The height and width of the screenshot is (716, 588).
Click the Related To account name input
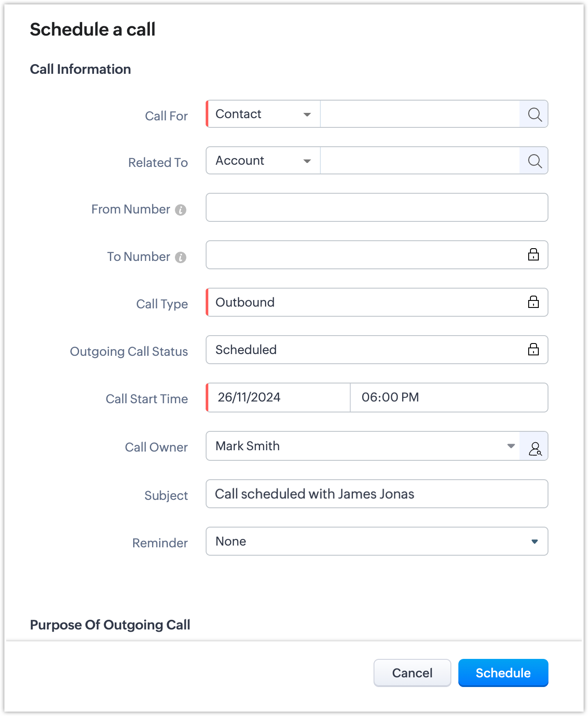420,161
